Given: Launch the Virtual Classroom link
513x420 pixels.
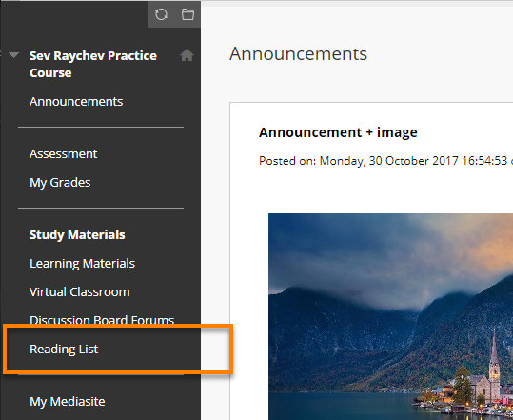Looking at the screenshot, I should (80, 292).
